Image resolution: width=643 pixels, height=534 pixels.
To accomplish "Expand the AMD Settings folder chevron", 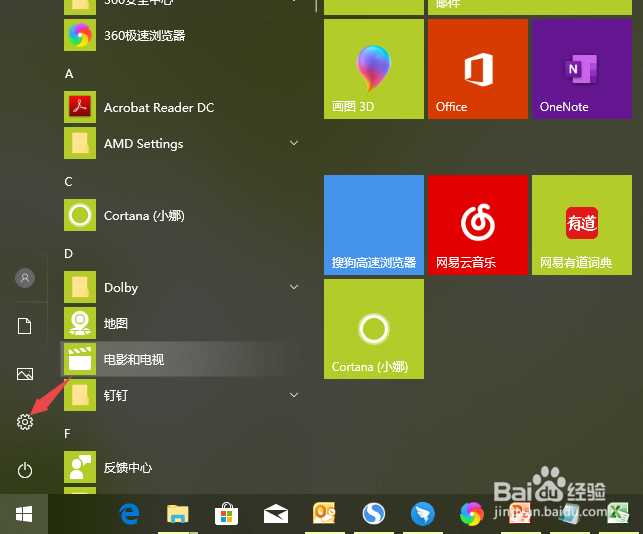I will tap(294, 143).
